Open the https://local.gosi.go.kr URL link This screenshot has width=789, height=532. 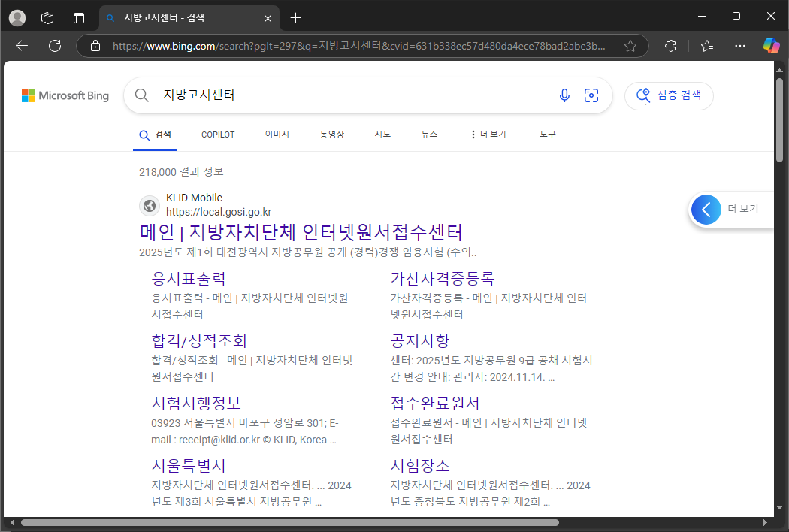pos(219,213)
